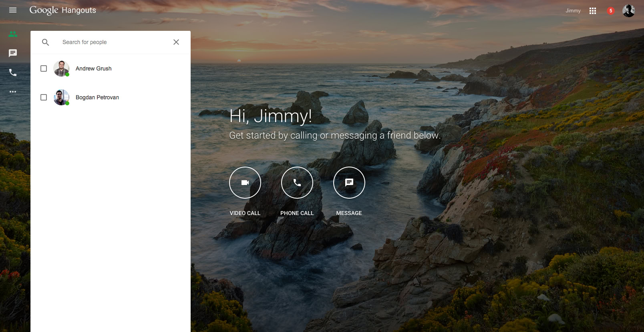Click the PHONE CALL label

[x=297, y=213]
